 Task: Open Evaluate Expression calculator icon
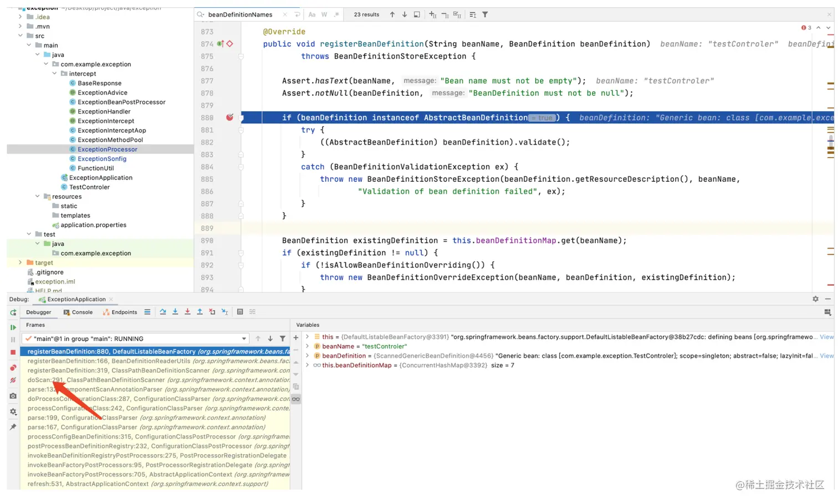(240, 312)
